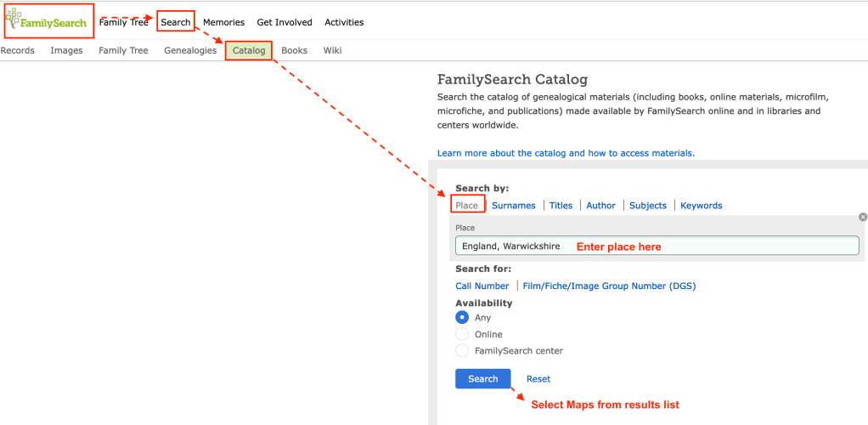The height and width of the screenshot is (425, 868).
Task: Open the Search menu in top navigation
Action: (x=176, y=22)
